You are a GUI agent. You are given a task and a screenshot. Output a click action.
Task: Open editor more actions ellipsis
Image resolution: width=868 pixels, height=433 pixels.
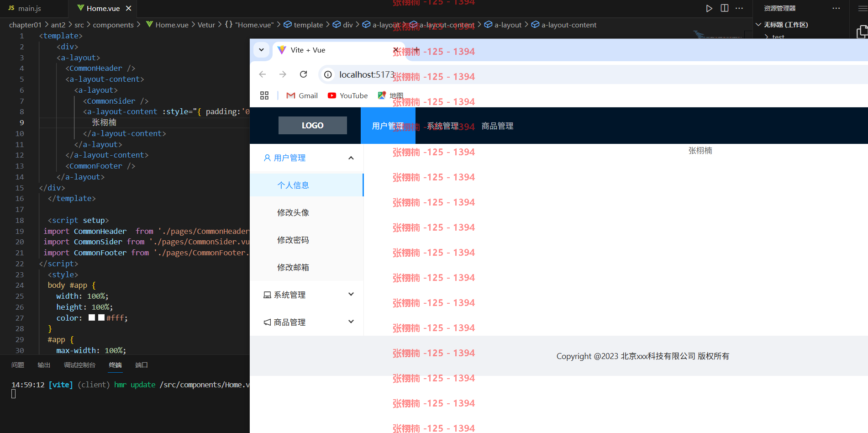click(739, 8)
